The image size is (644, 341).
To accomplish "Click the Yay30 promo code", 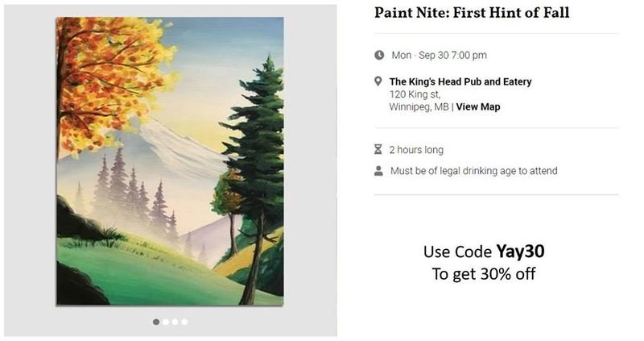I will coord(526,252).
